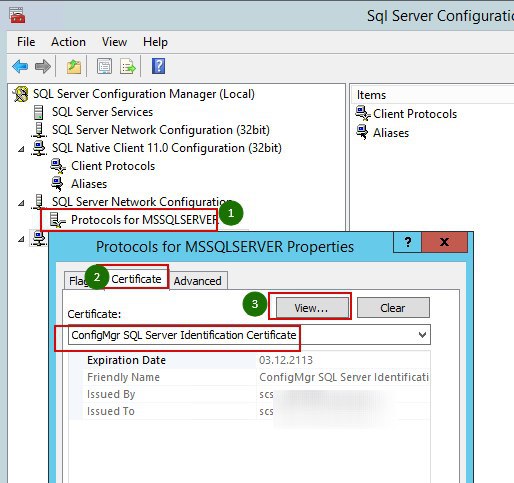Screen dimensions: 514x483
Task: Click the Client Protocols icon in Items pane
Action: pyautogui.click(x=363, y=113)
